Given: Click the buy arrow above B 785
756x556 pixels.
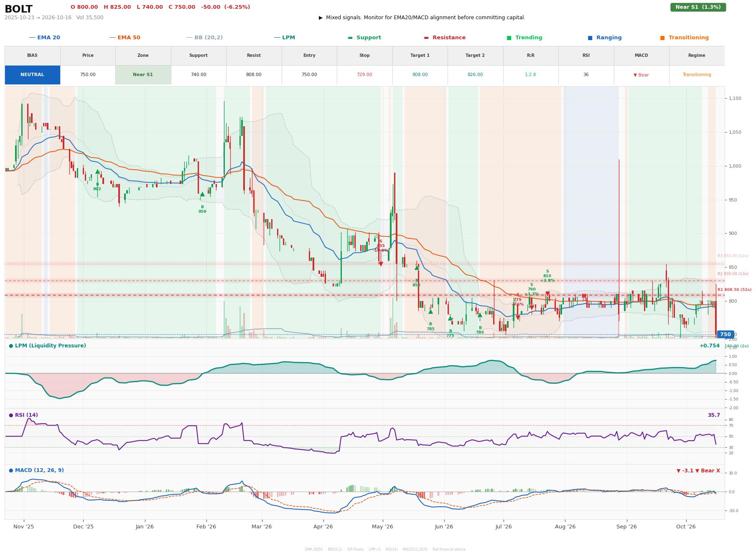Looking at the screenshot, I should [430, 311].
